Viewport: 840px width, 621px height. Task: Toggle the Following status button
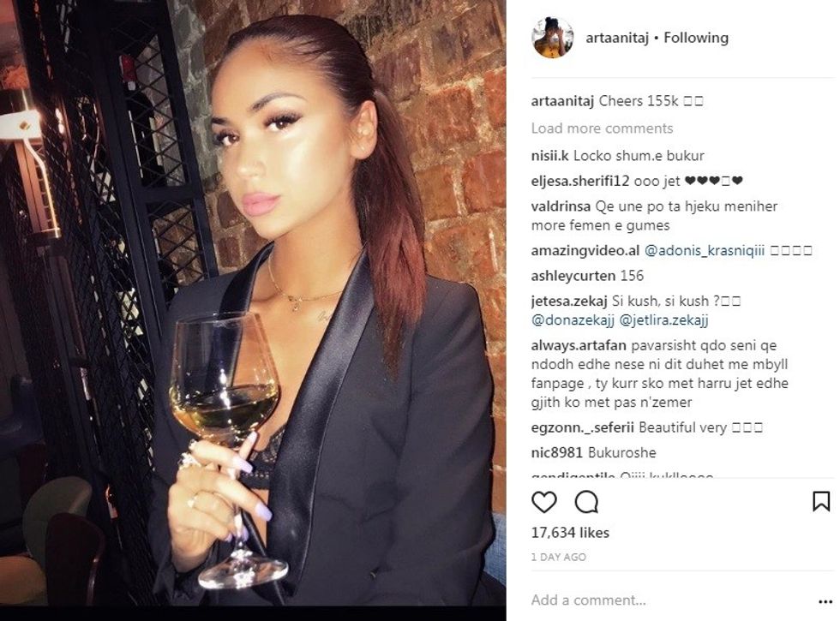tap(696, 38)
